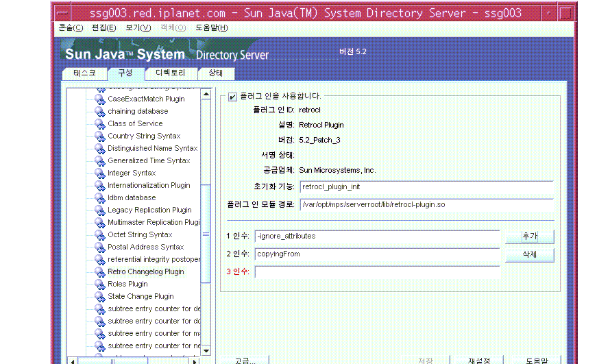The width and height of the screenshot is (610, 364).
Task: Click the 재설정 button
Action: [479, 360]
